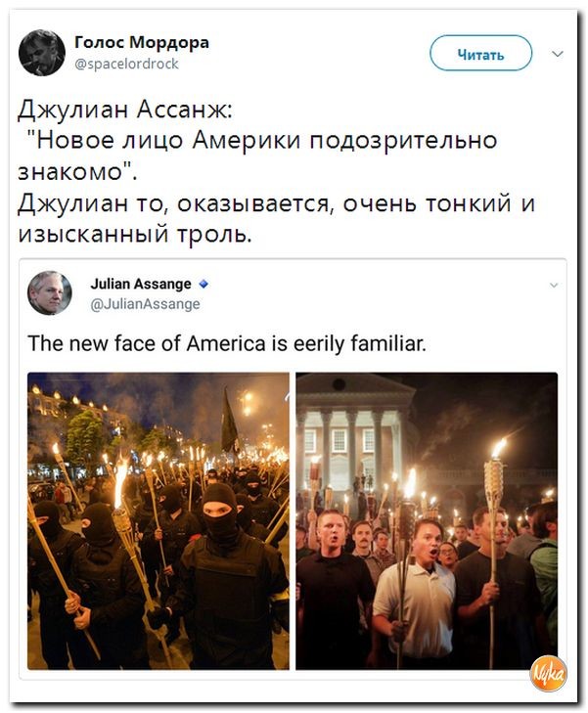
Task: Open the @spacelordrock handle
Action: (x=126, y=64)
